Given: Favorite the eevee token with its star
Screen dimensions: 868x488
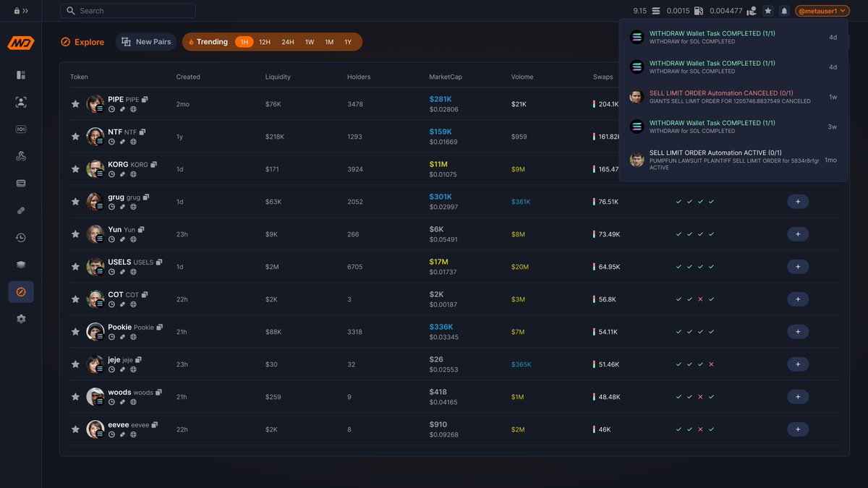Looking at the screenshot, I should click(75, 429).
